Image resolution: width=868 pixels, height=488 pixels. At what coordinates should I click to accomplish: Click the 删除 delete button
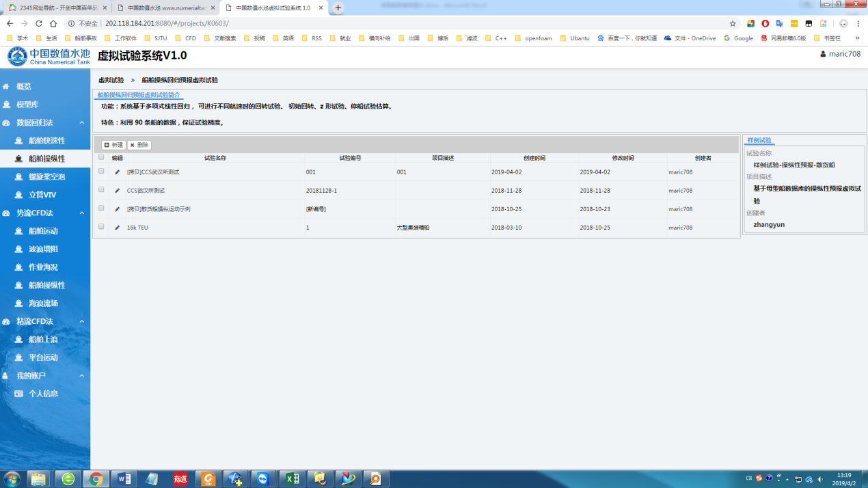139,145
